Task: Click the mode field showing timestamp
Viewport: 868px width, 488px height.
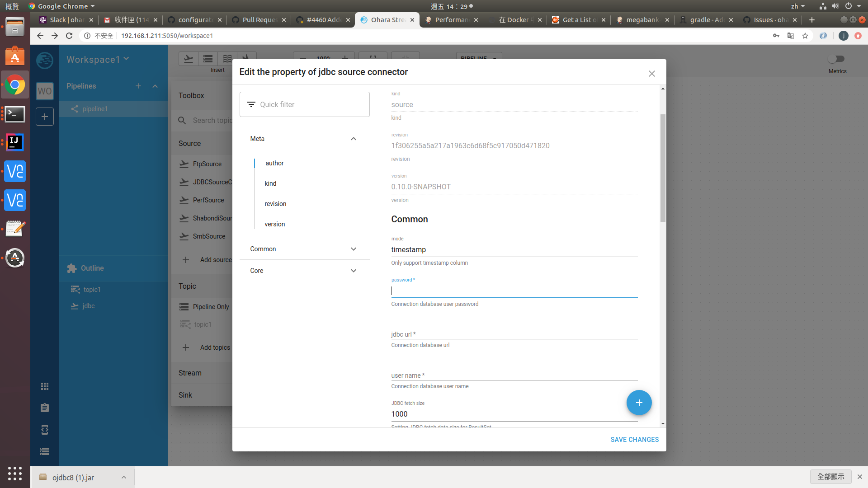Action: [514, 250]
